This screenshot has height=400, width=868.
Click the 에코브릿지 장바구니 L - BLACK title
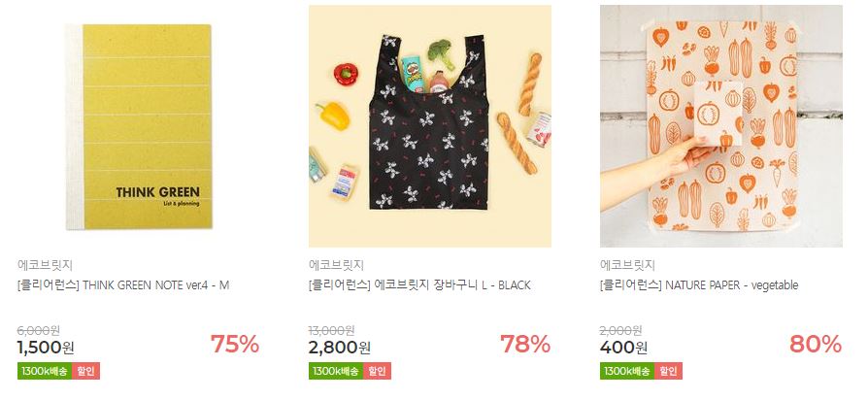click(x=419, y=285)
